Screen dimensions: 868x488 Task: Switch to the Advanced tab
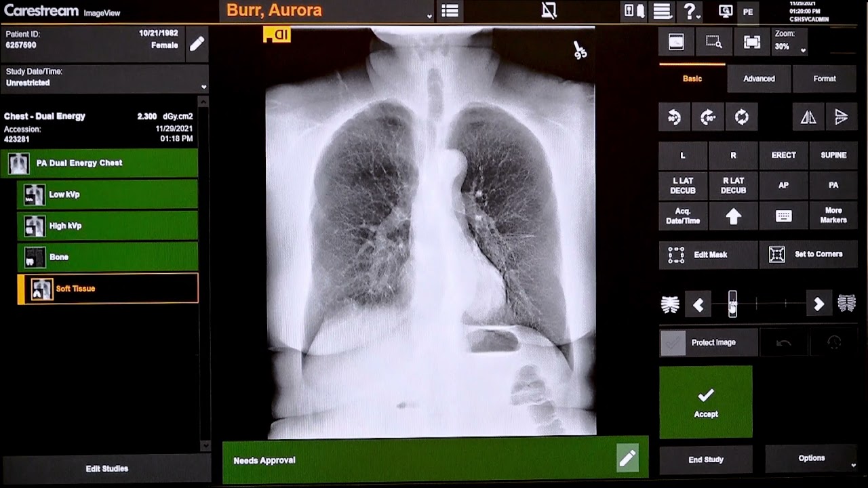pos(759,79)
